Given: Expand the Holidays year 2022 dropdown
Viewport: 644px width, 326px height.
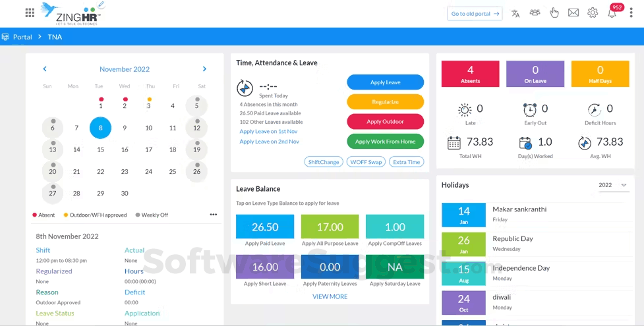Looking at the screenshot, I should click(x=612, y=186).
